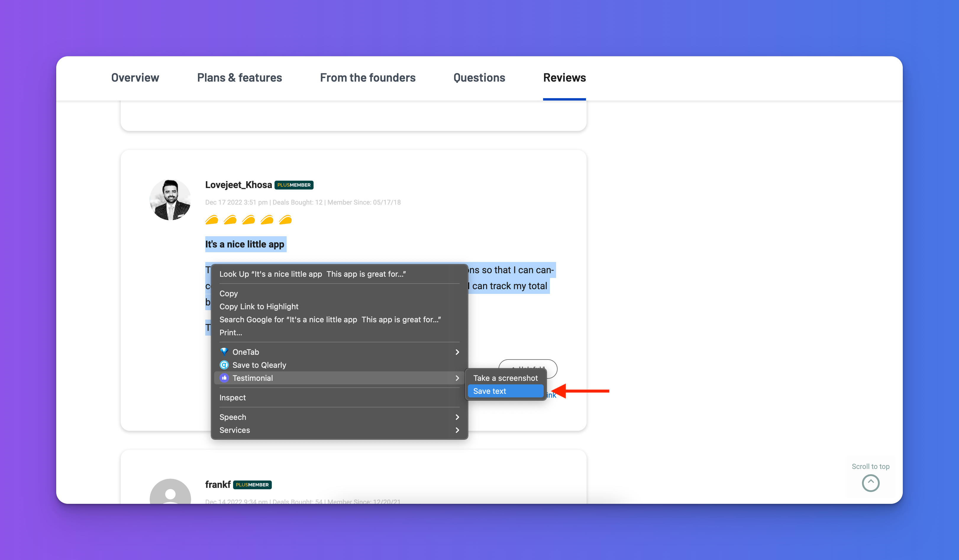Select Testimonial in context menu
Image resolution: width=959 pixels, height=560 pixels.
coord(339,378)
